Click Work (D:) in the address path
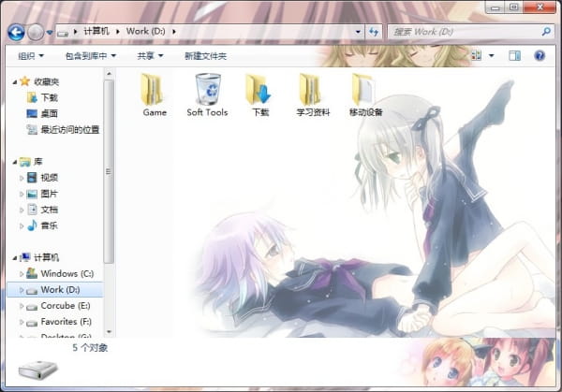Image resolution: width=562 pixels, height=392 pixels. point(145,32)
